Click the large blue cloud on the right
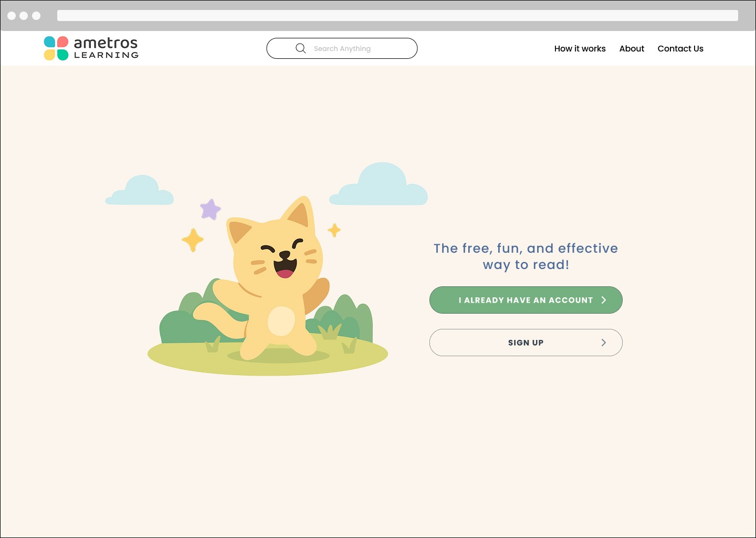756x538 pixels. (x=379, y=184)
